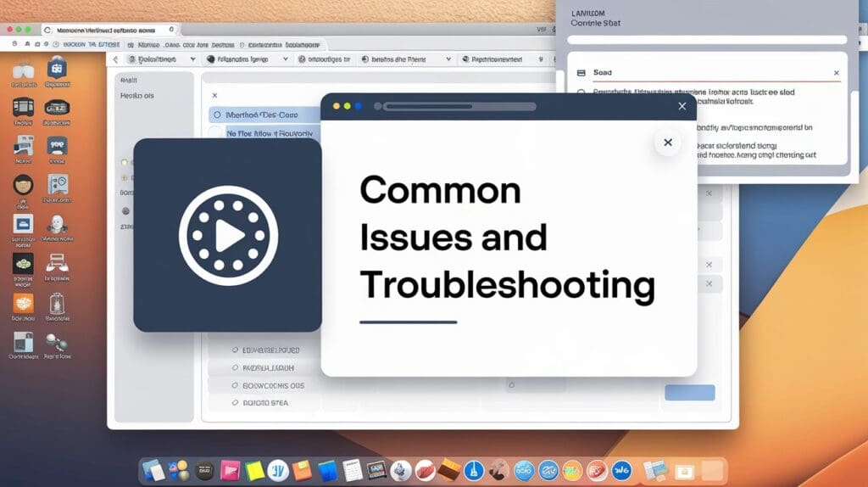Click the blue button at the browser window's bottom right
The image size is (868, 487).
(x=690, y=392)
